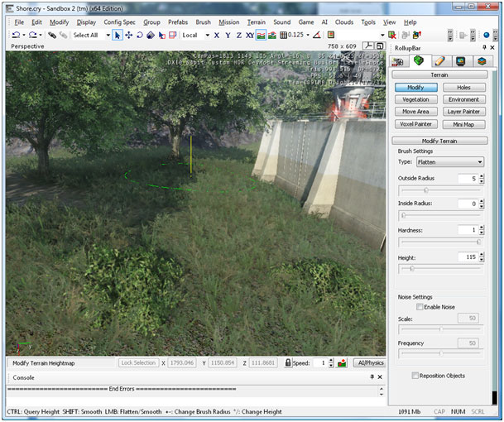Screen dimensions: 504x422
Task: Collapse the Modify Terrain rollup header
Action: point(439,141)
